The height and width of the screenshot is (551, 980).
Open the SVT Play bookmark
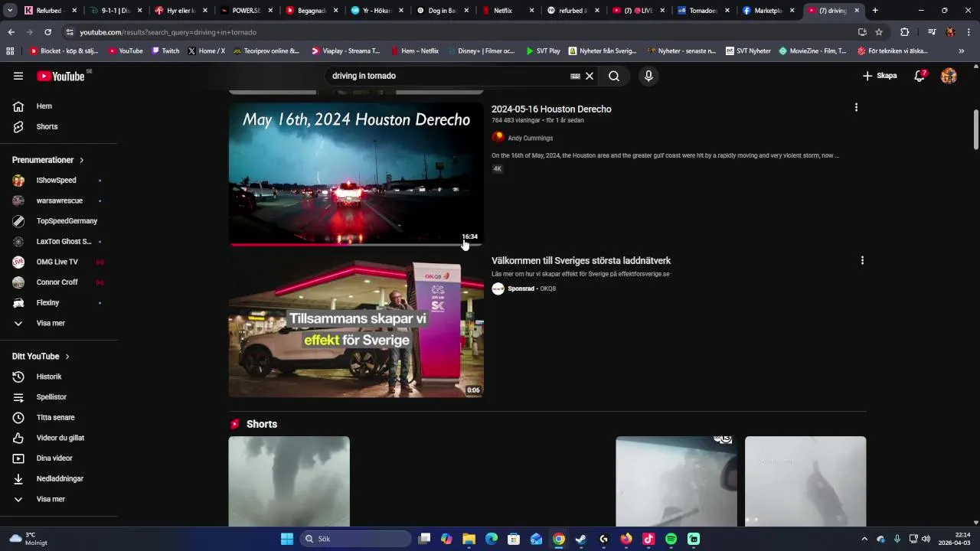point(543,51)
